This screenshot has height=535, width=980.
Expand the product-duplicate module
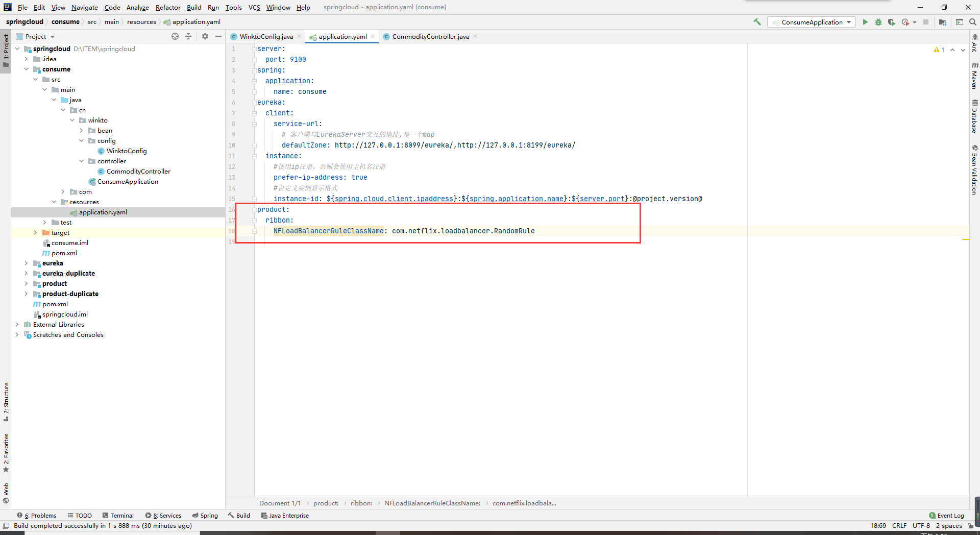(x=26, y=294)
